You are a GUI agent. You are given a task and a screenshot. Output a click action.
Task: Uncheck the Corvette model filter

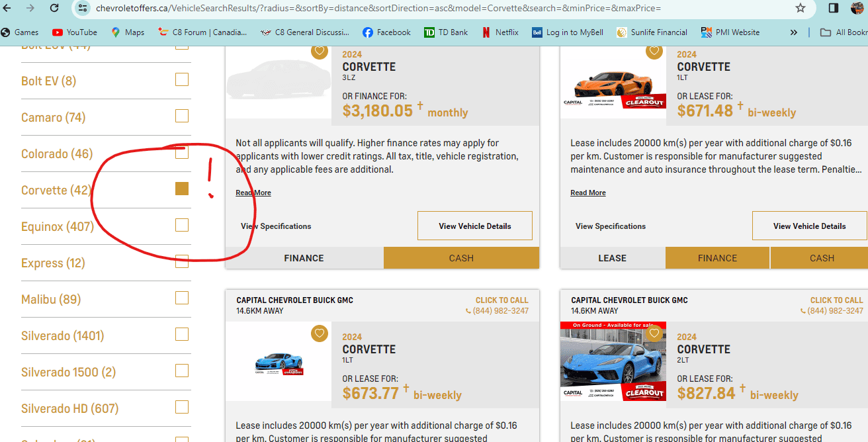point(182,189)
